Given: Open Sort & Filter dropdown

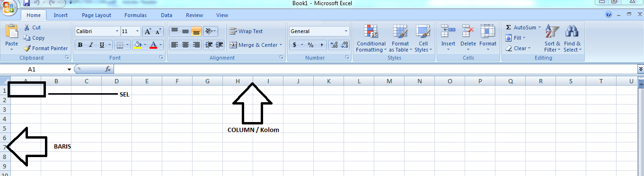Looking at the screenshot, I should (552, 38).
